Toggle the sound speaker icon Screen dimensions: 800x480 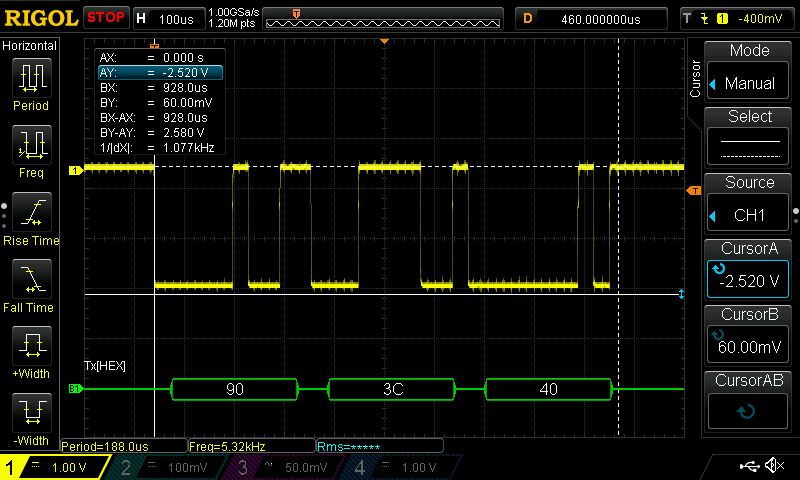[x=775, y=465]
